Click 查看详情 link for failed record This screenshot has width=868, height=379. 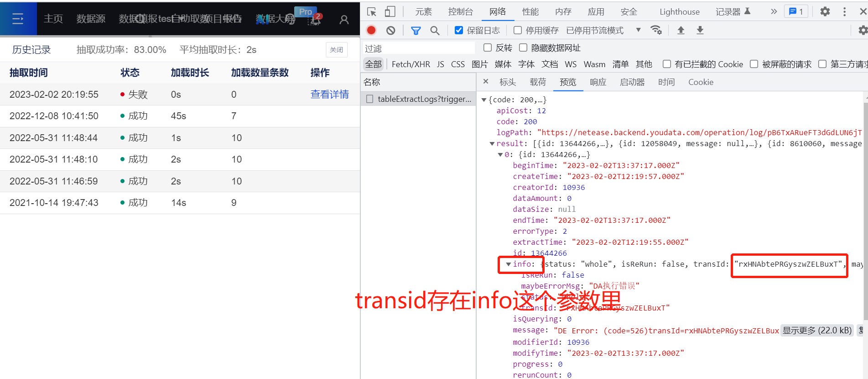click(x=329, y=95)
